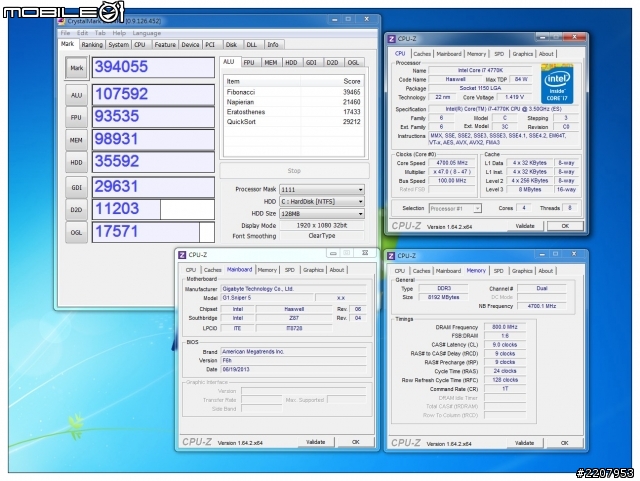Click the CPU-Z title icon in the CPU window
640x481 pixels.
pos(391,39)
